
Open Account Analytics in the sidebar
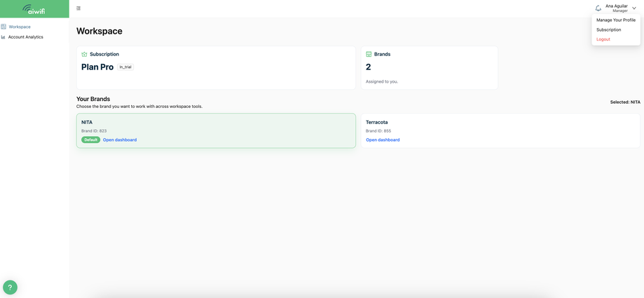coord(25,37)
